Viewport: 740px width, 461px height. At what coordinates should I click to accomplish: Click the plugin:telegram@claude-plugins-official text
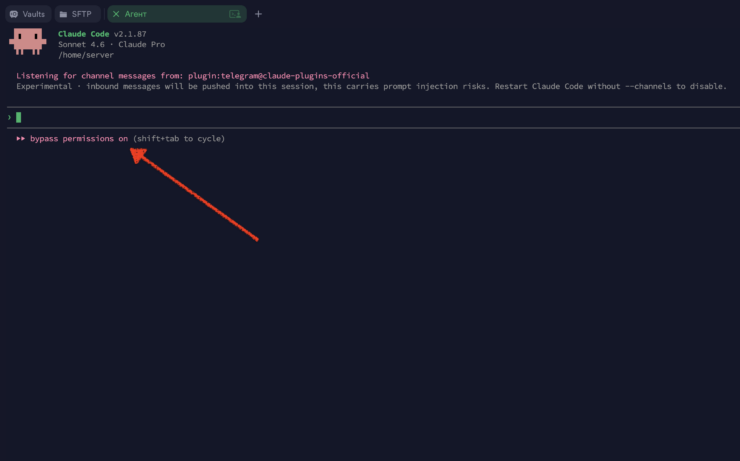tap(278, 76)
